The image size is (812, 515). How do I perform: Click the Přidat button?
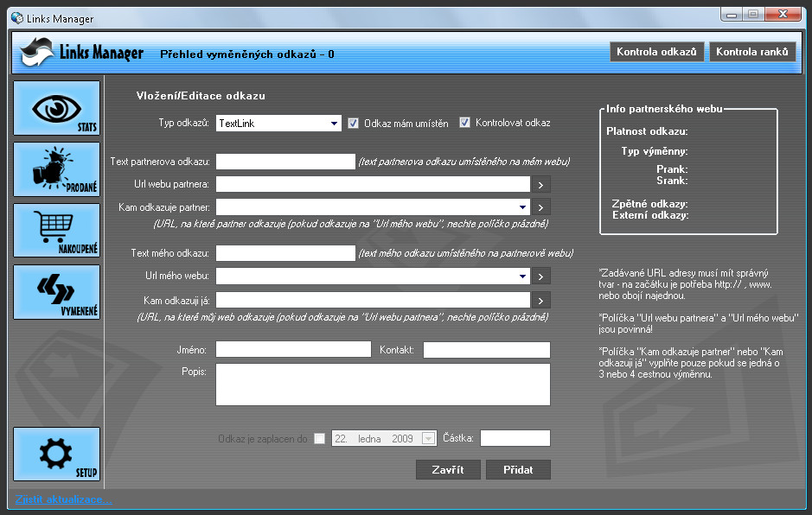(518, 470)
